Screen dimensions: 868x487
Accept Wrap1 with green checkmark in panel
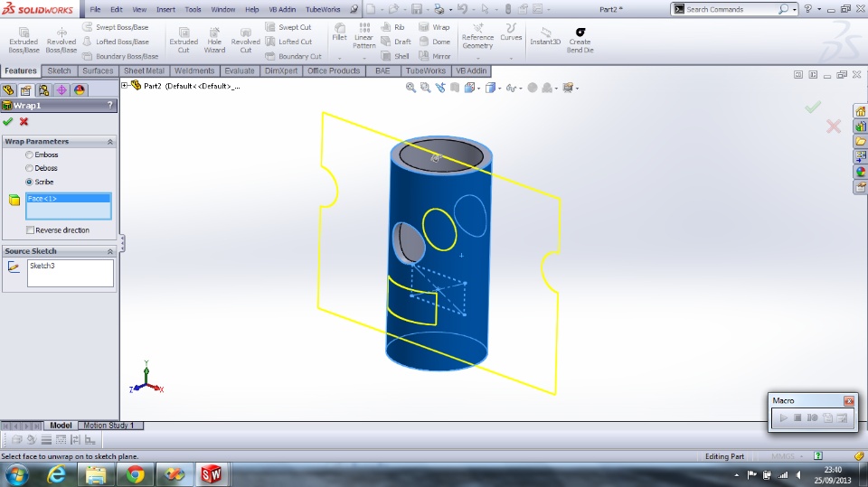tap(8, 122)
